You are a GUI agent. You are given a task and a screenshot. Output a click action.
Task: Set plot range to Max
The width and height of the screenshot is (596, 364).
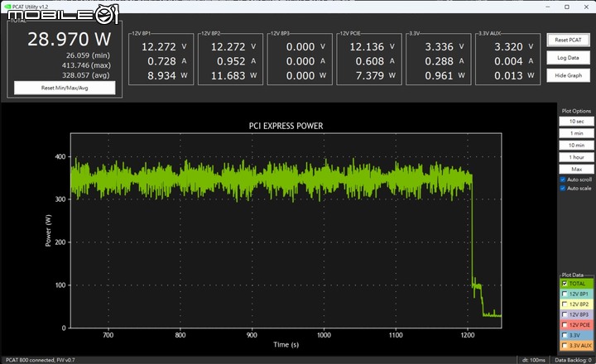tap(576, 169)
